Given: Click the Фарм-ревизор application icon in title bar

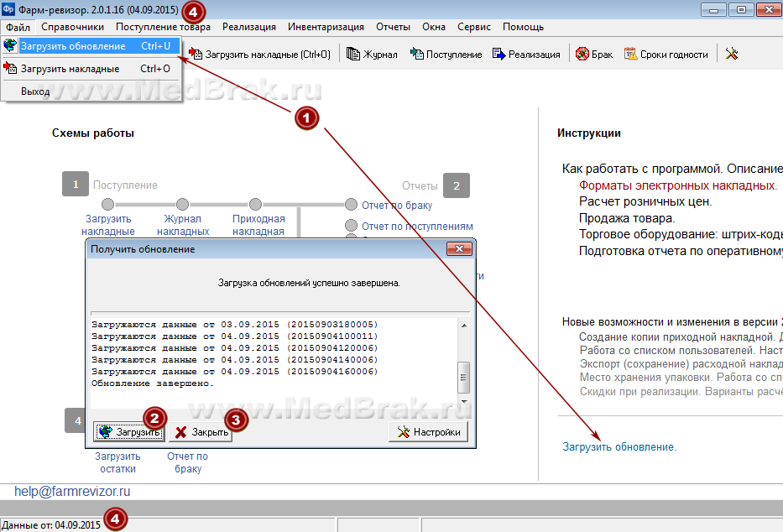Looking at the screenshot, I should 8,9.
